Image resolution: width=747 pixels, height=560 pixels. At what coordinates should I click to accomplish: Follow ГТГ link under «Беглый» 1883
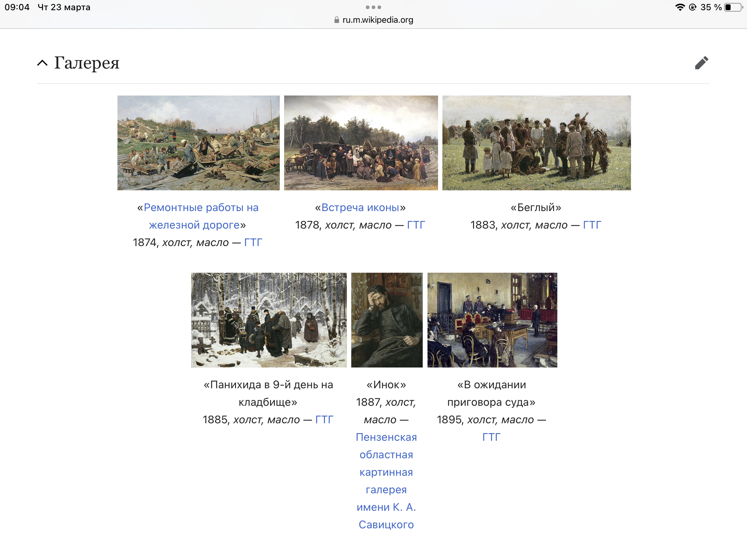[592, 225]
